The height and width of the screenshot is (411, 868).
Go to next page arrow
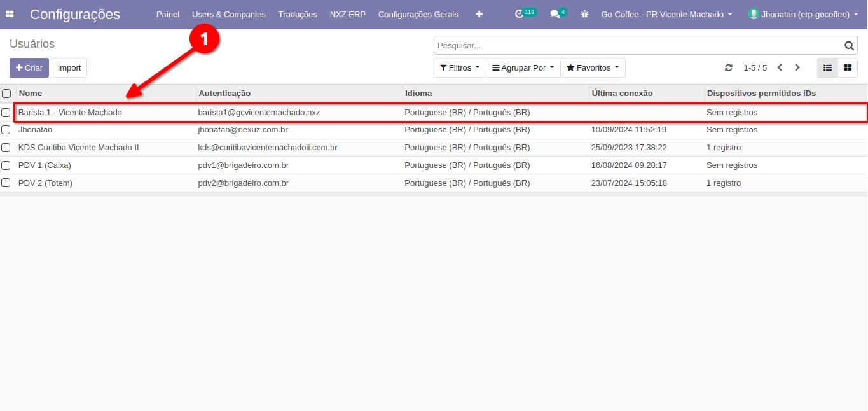797,67
